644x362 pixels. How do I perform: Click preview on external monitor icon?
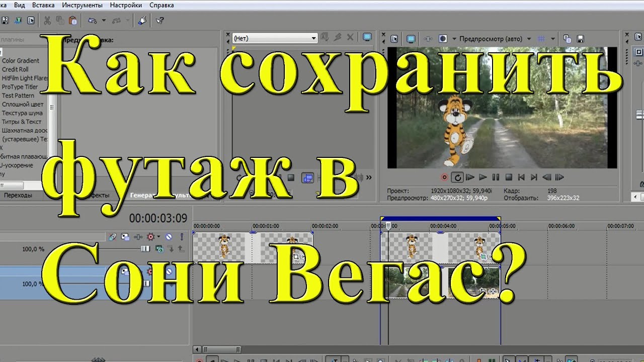pos(411,39)
